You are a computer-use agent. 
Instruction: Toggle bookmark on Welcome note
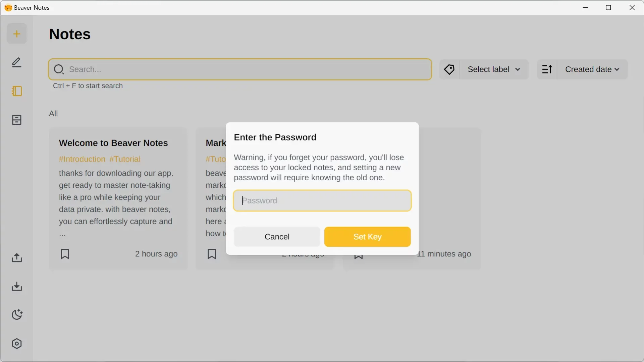[x=65, y=254]
